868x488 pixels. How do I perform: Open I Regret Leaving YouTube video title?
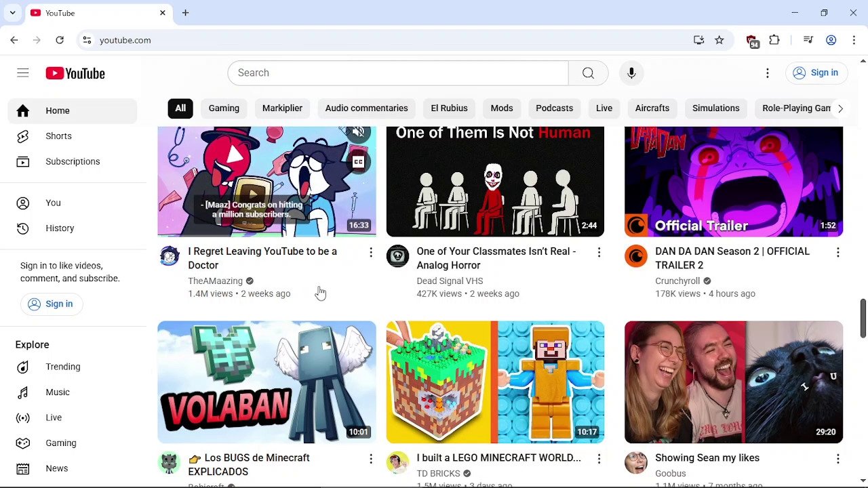click(x=262, y=258)
